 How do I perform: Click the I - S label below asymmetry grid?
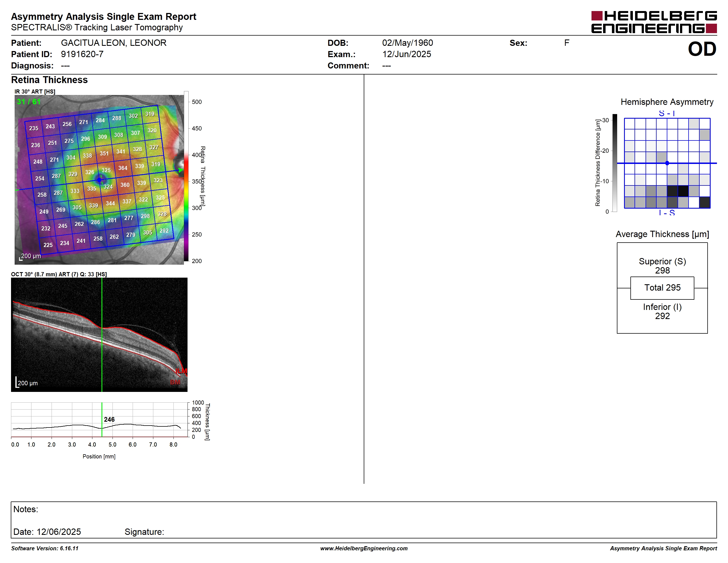tap(667, 213)
